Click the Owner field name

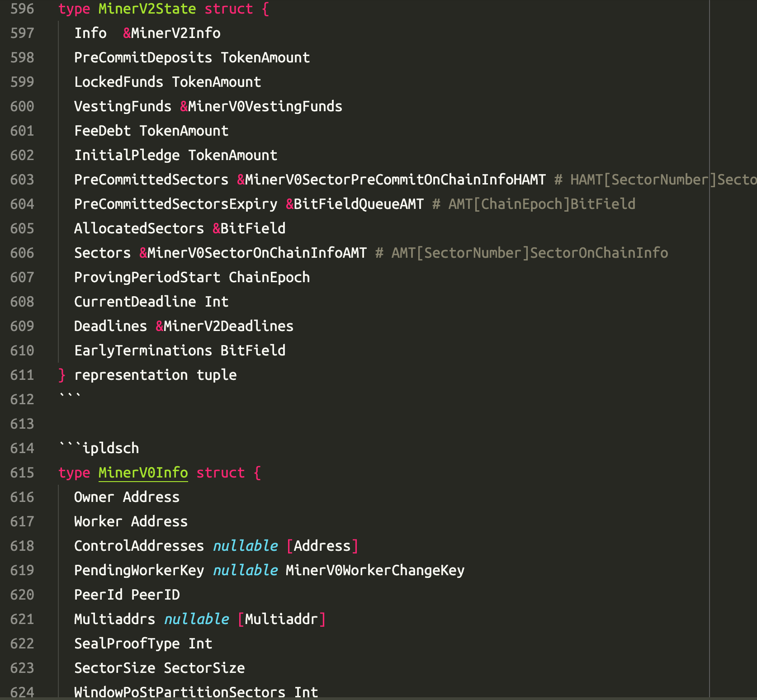tap(95, 497)
